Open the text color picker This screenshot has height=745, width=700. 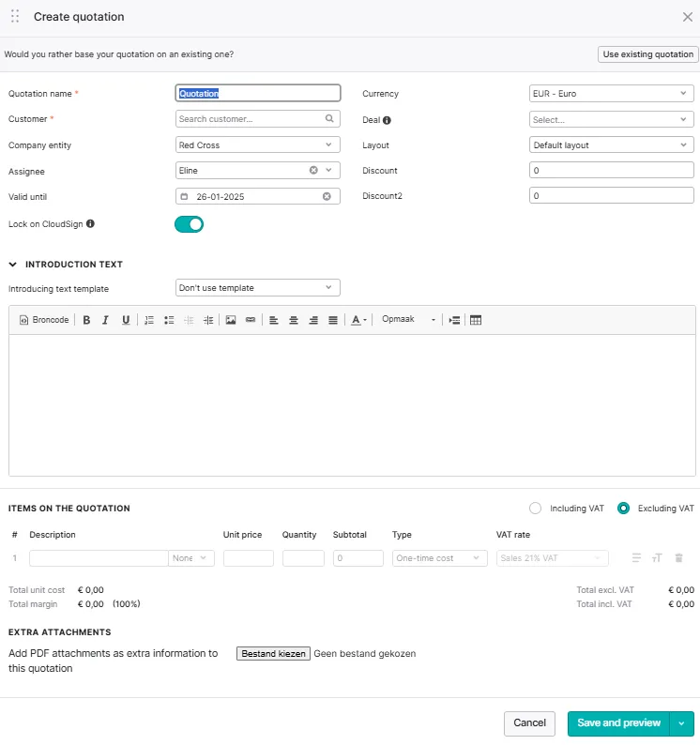[x=358, y=320]
